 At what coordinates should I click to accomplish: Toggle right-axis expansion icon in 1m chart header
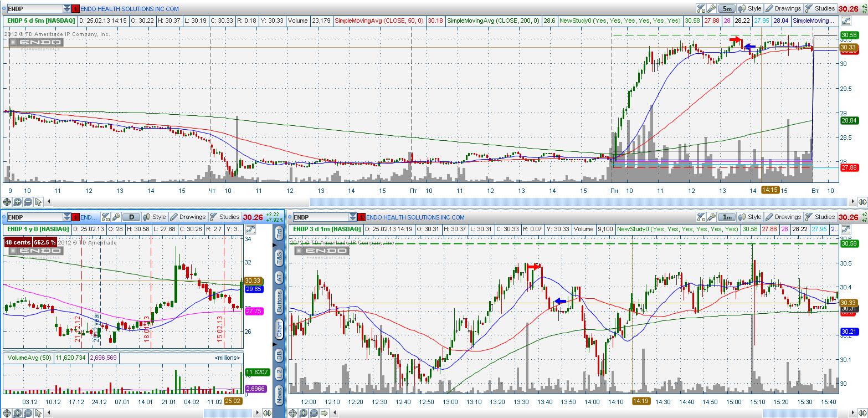[846, 228]
